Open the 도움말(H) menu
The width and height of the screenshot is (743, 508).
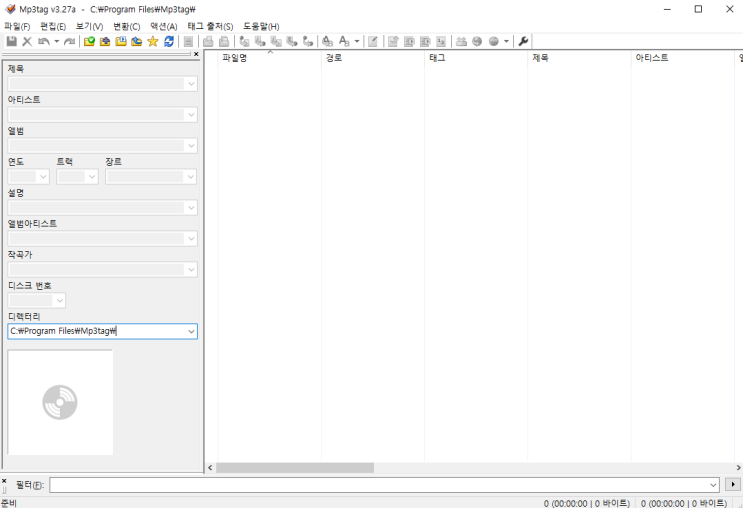(x=261, y=27)
